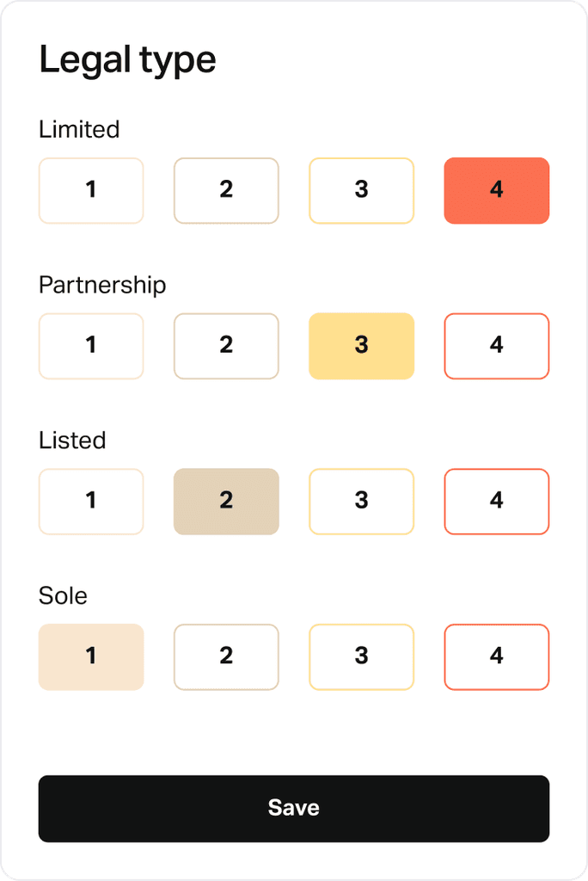Click the Partnership section label
The width and height of the screenshot is (588, 881).
click(x=102, y=286)
